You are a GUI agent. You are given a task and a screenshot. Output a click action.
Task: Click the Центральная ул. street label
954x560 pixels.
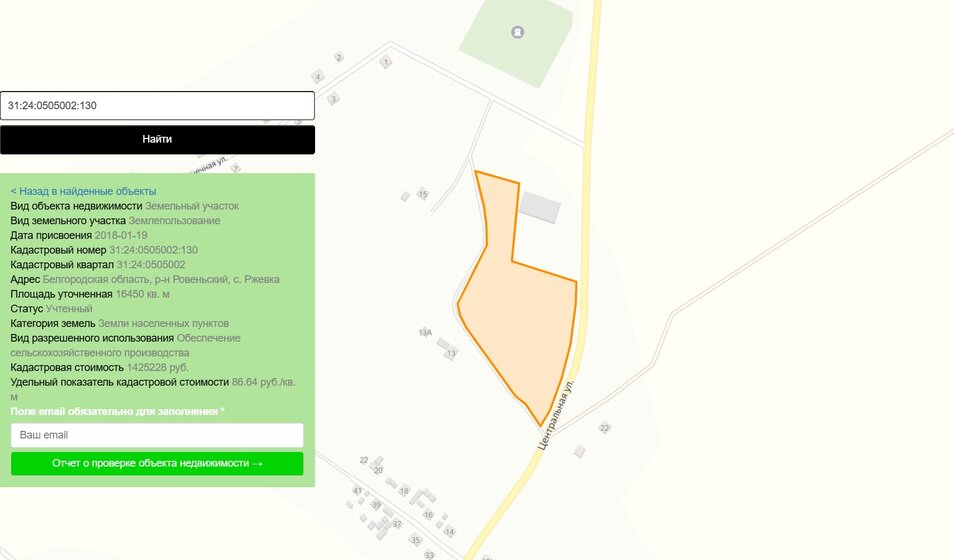point(555,415)
